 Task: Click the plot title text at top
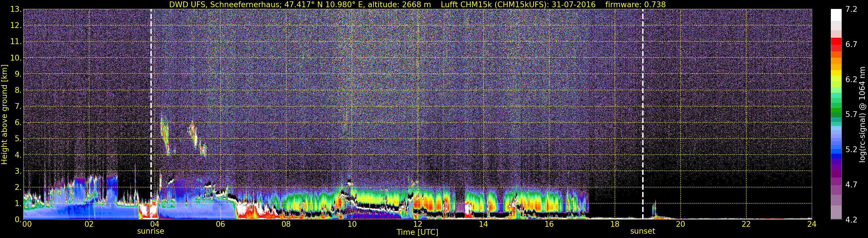tap(417, 4)
